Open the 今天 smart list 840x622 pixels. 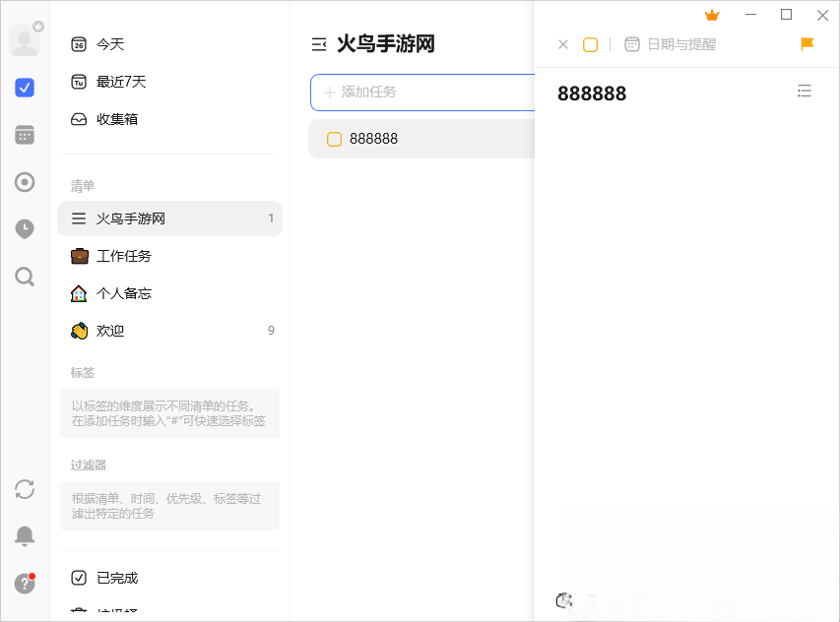tap(169, 44)
